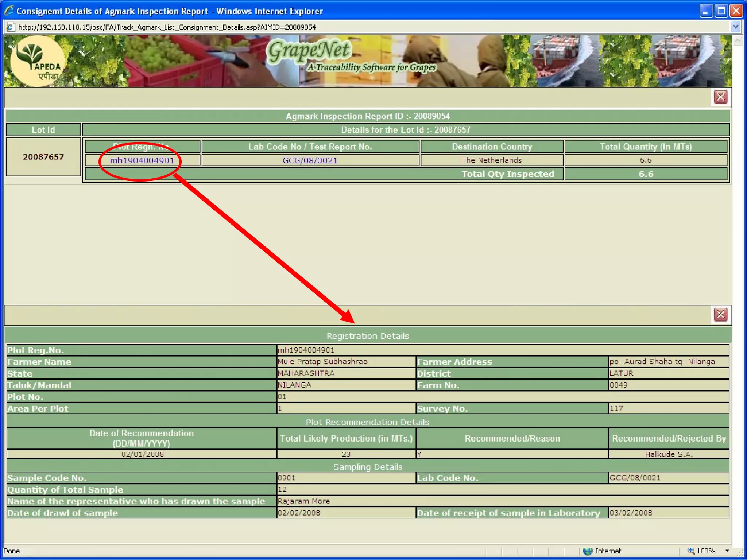Open lab test report link GCG/08/0021

click(x=310, y=160)
